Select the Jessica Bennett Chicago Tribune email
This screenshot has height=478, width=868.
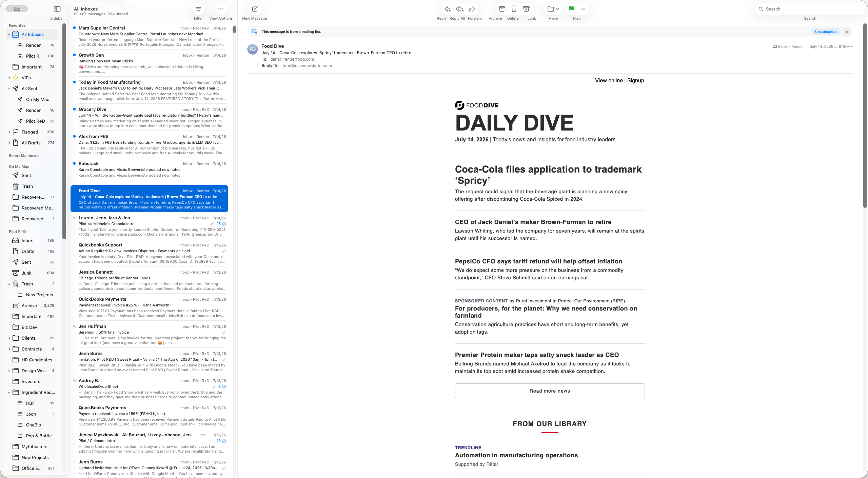[149, 280]
